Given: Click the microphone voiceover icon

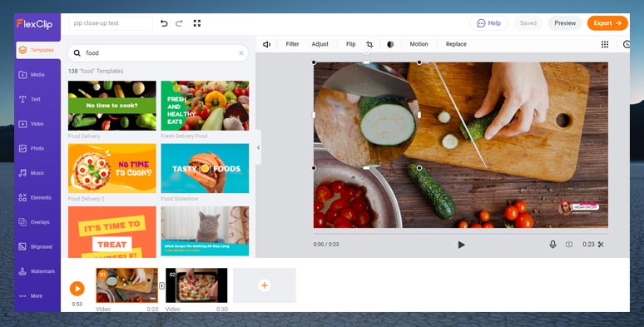Looking at the screenshot, I should click(552, 245).
